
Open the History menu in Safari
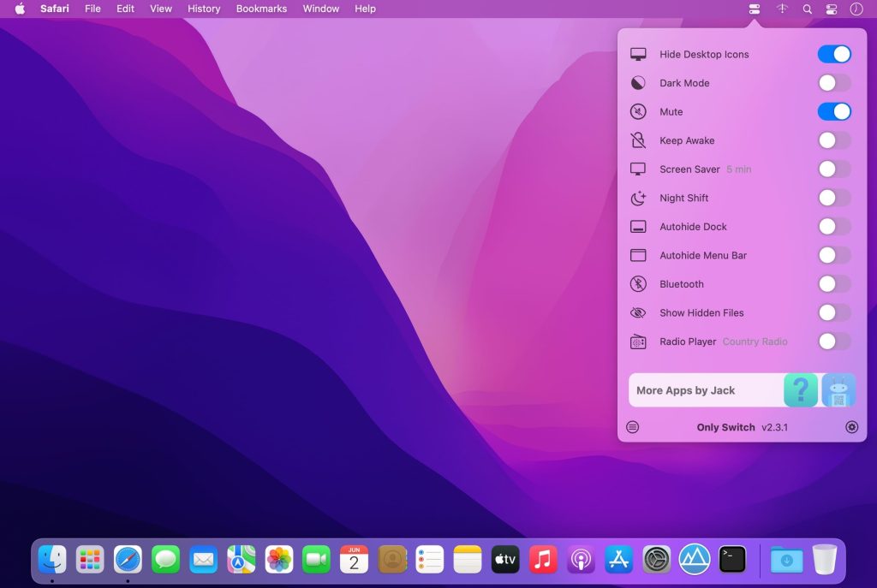click(203, 9)
